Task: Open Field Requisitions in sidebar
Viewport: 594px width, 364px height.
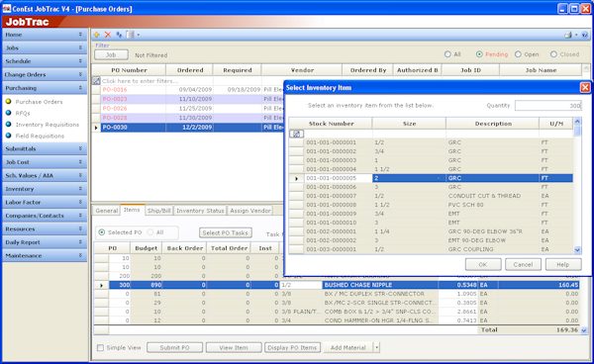Action: click(40, 136)
